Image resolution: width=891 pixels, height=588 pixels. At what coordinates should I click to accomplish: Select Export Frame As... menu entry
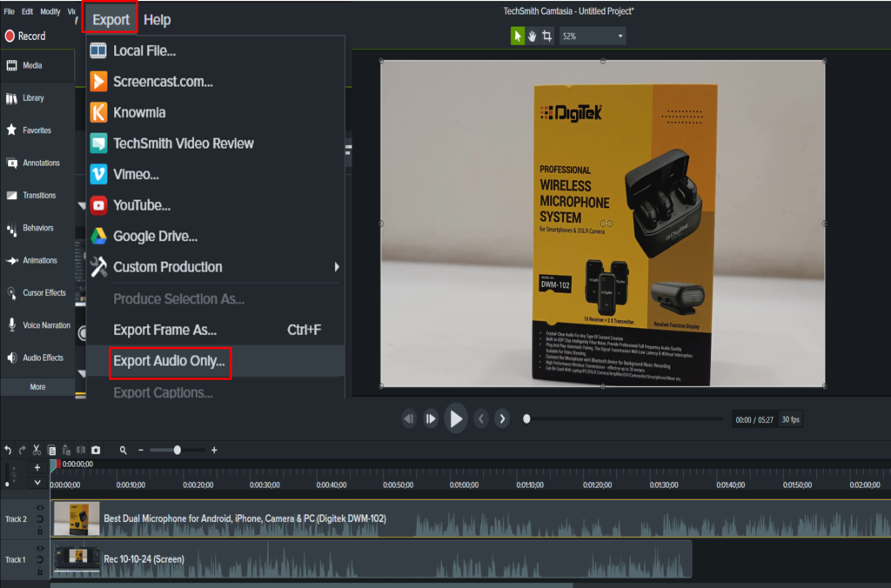pos(216,330)
